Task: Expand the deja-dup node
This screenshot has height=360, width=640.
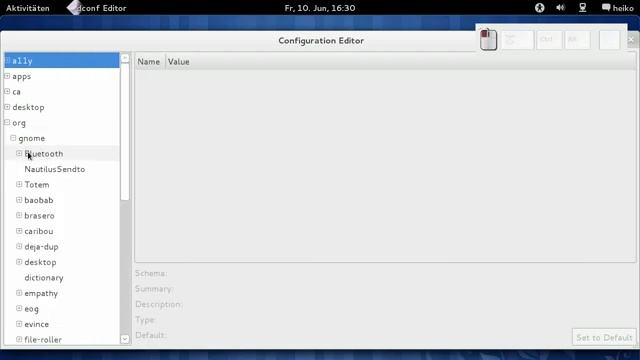Action: point(19,247)
